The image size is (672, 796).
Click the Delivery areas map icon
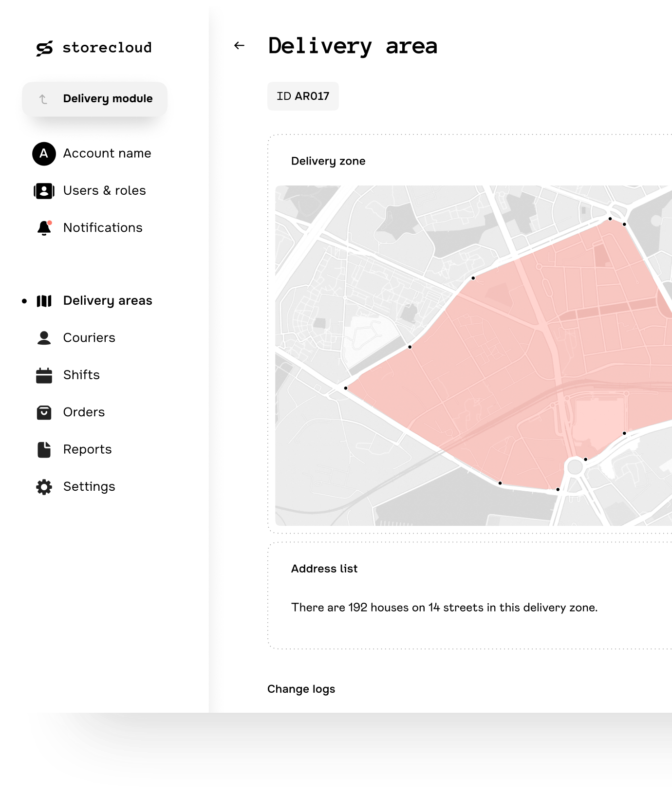pyautogui.click(x=44, y=301)
